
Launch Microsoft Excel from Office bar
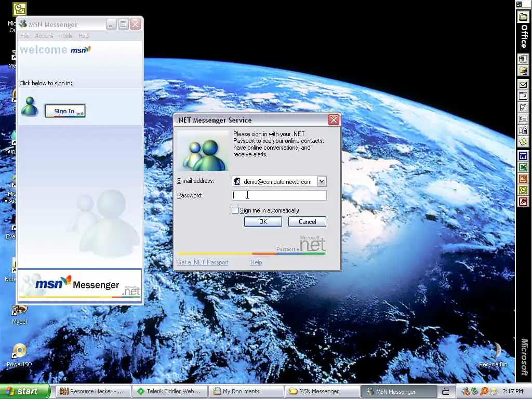(x=523, y=168)
